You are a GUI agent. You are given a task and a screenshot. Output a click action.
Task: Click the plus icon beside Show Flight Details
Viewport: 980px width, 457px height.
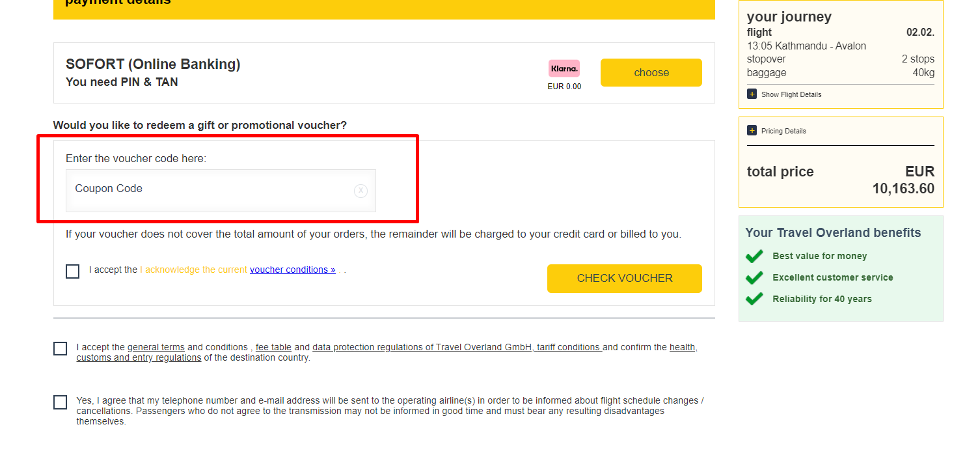(x=752, y=94)
